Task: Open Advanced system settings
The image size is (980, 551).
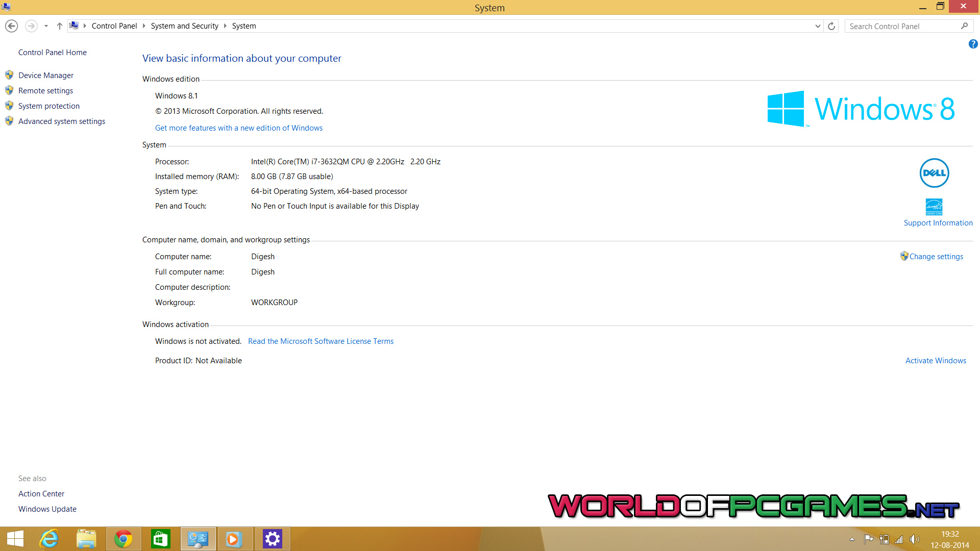Action: (62, 121)
